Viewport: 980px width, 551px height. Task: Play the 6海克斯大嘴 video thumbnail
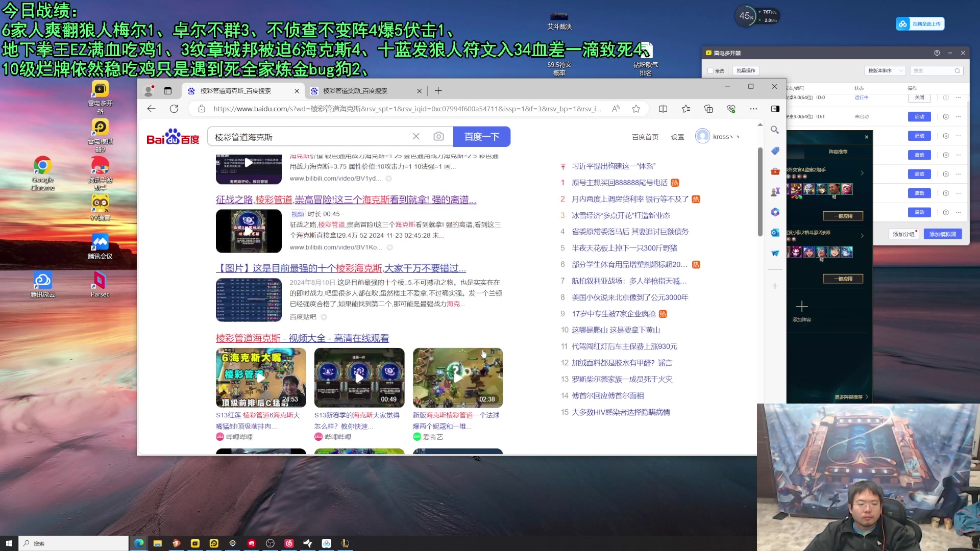[261, 378]
